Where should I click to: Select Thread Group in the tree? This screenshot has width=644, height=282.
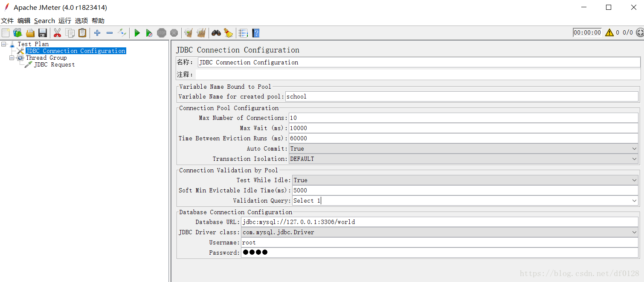pyautogui.click(x=46, y=58)
